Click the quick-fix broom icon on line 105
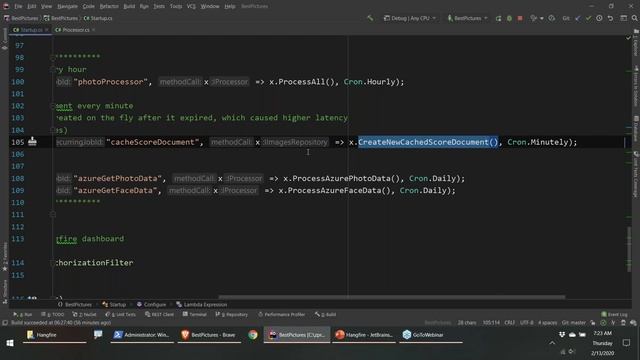This screenshot has height=360, width=640. click(32, 142)
